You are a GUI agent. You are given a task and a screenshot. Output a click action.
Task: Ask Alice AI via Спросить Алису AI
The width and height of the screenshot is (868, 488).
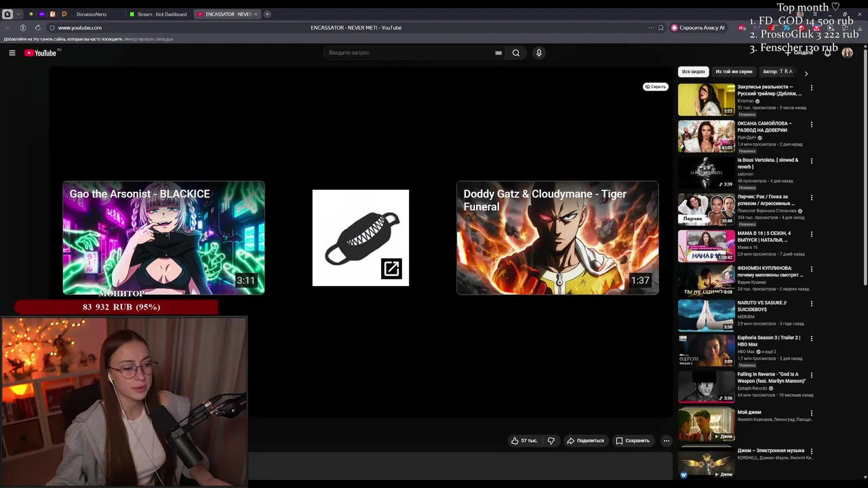click(x=698, y=28)
